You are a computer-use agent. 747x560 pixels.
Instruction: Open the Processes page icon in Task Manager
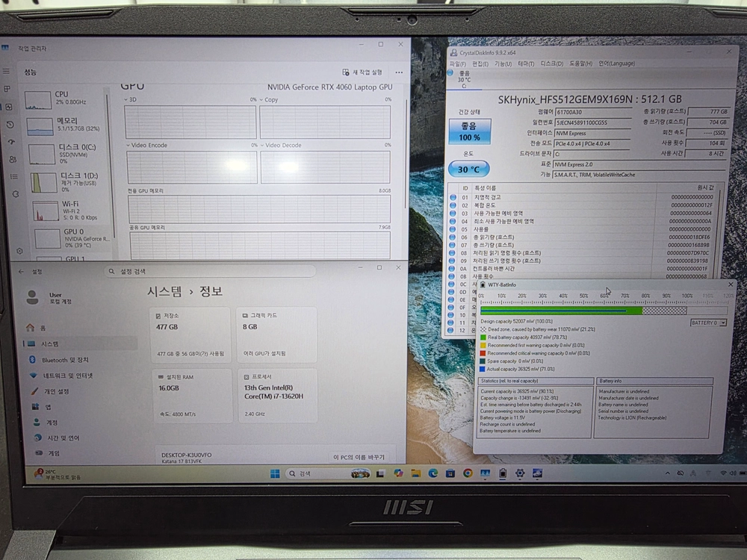[x=7, y=89]
